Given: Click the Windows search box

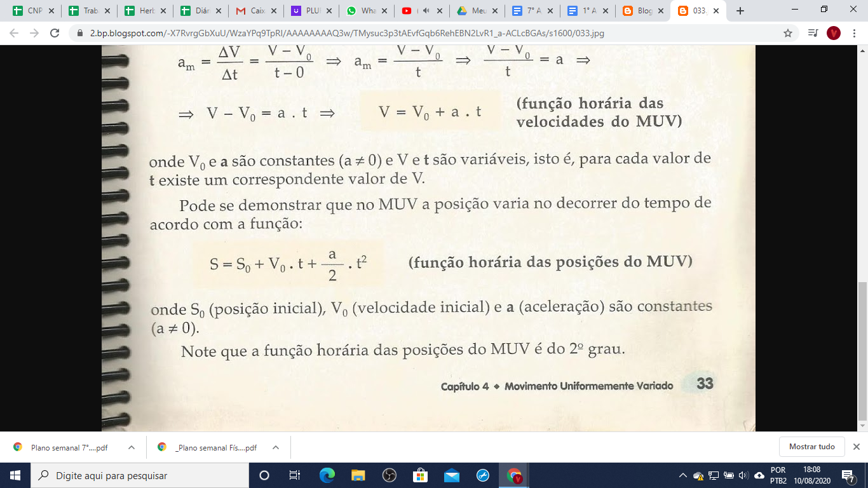Looking at the screenshot, I should tap(140, 475).
